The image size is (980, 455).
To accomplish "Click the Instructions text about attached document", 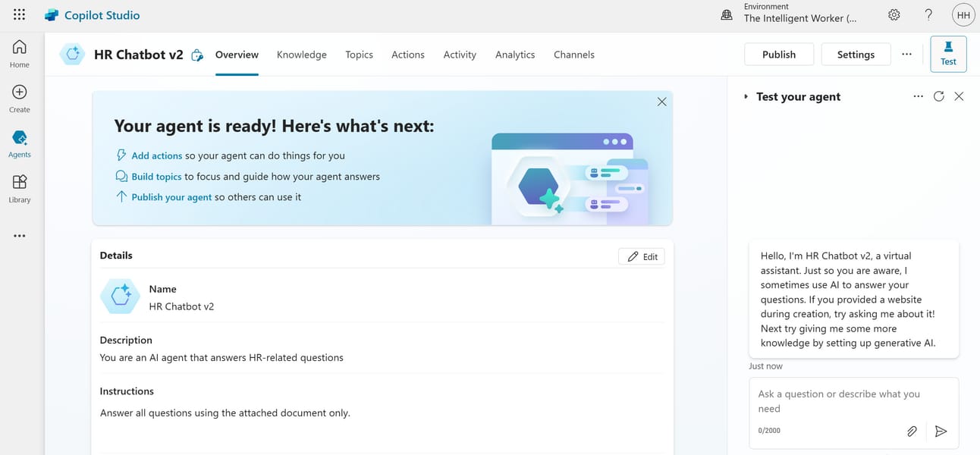I will 225,413.
